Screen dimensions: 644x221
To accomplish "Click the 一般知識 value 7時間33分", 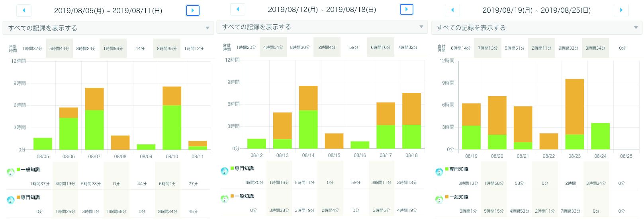I will coord(570,211).
